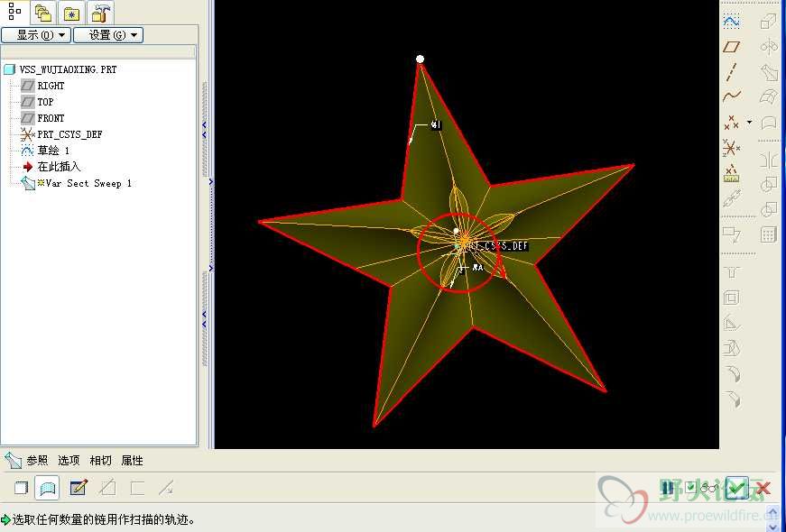Click the analysis feature ruler icon
Image resolution: width=786 pixels, height=532 pixels.
(731, 173)
